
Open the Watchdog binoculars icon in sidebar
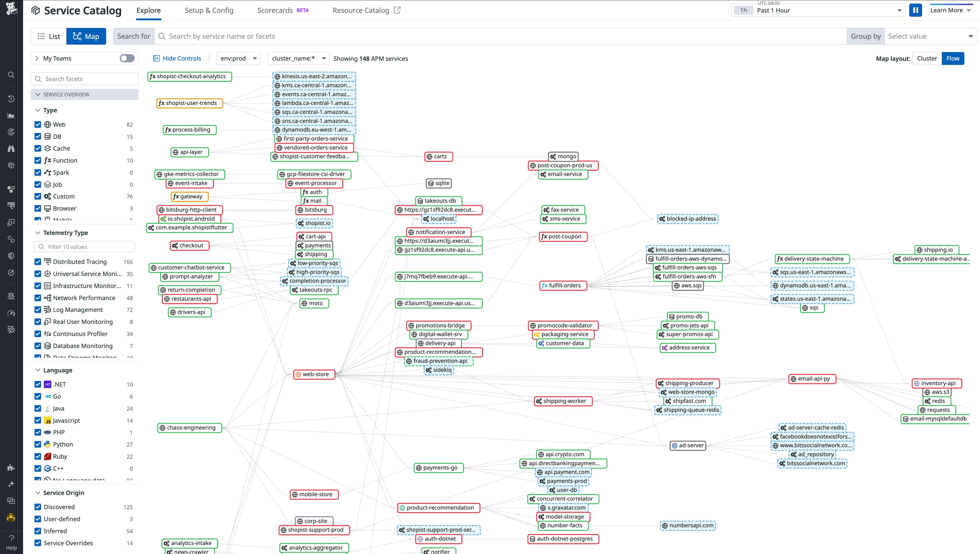click(x=12, y=149)
